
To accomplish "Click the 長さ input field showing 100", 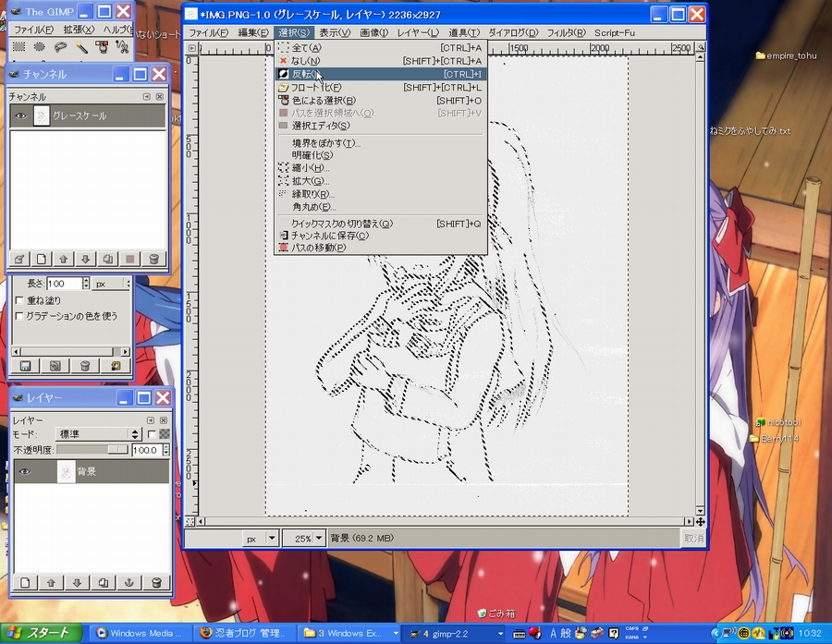I will 64,284.
